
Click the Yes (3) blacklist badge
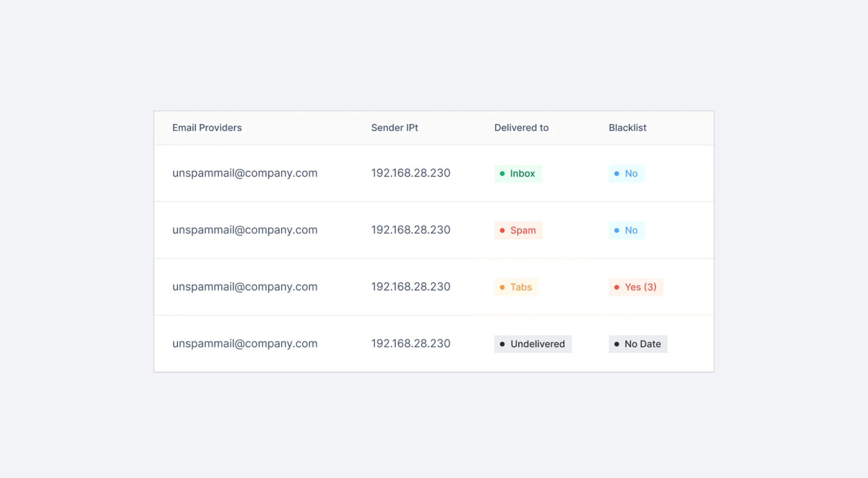click(x=636, y=287)
